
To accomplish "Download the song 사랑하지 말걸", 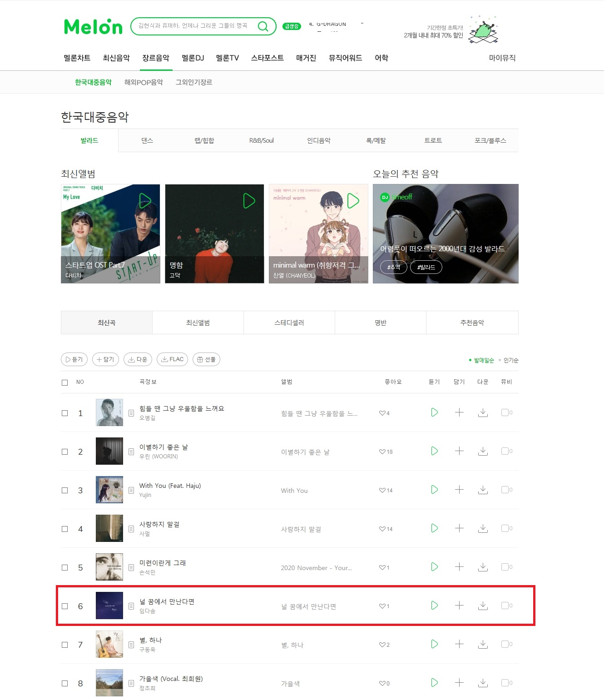I will click(483, 528).
